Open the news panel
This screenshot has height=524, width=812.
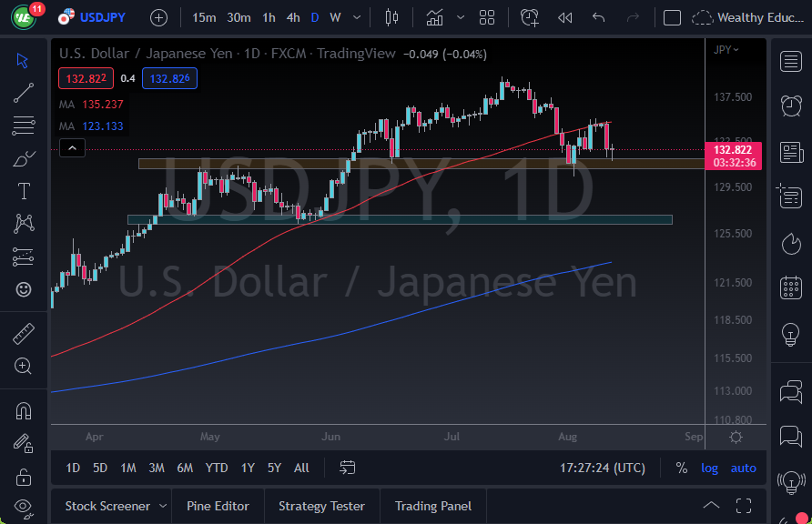791,153
